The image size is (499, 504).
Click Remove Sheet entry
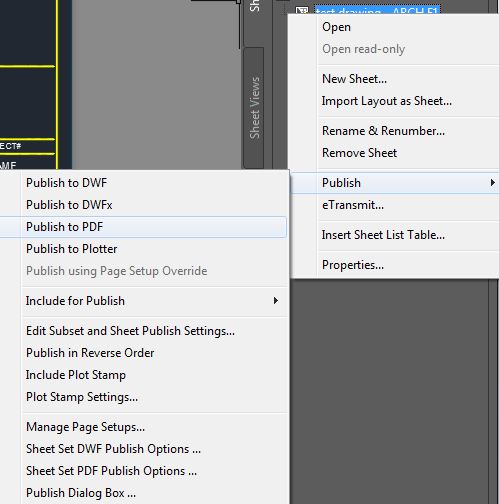[x=395, y=153]
